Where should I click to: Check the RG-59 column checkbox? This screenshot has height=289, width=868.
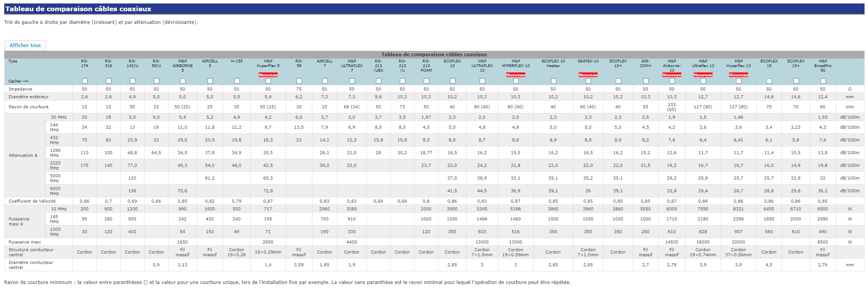click(x=299, y=81)
